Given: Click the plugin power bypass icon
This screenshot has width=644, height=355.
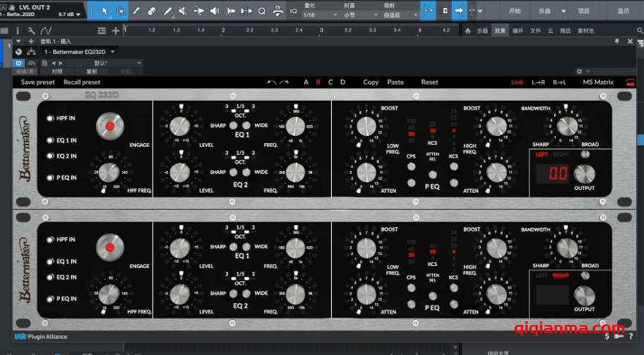Looking at the screenshot, I should click(x=20, y=63).
